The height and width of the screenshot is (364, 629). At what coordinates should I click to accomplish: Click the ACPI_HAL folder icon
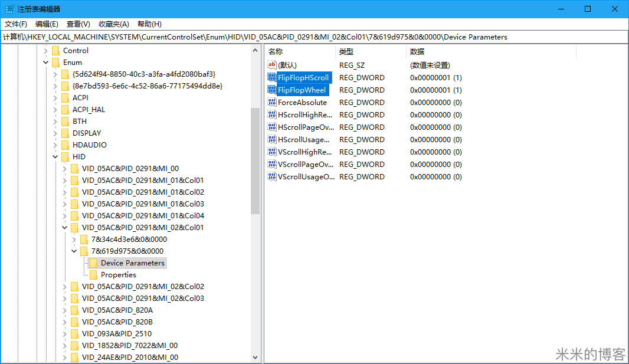pos(65,110)
